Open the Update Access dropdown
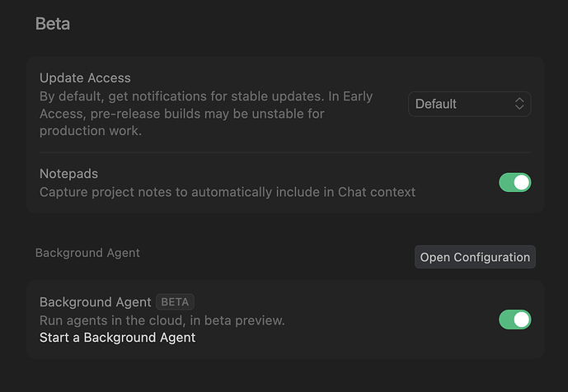Screen dimensions: 568x392 469,104
